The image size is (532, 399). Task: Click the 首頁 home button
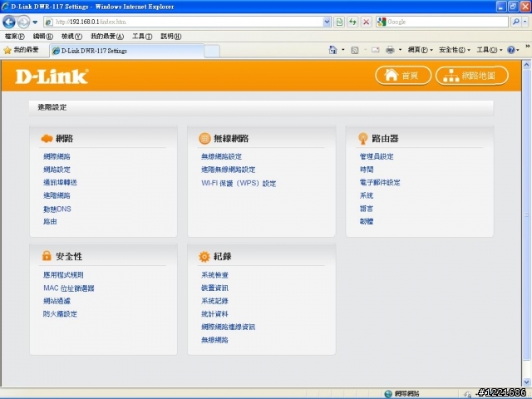[x=403, y=76]
